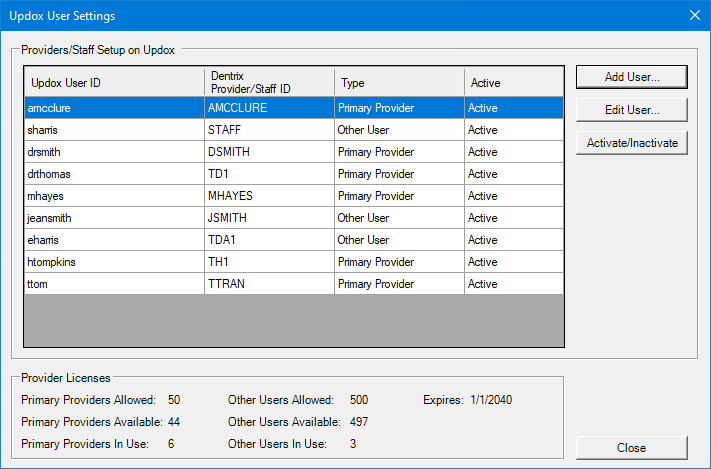Sort the list by Type column header
Image resolution: width=711 pixels, height=469 pixels.
point(399,82)
